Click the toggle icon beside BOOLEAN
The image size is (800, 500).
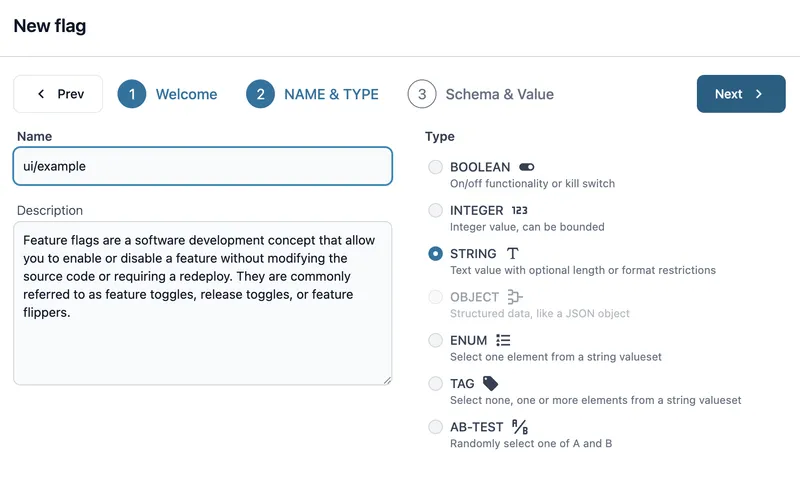tap(527, 167)
